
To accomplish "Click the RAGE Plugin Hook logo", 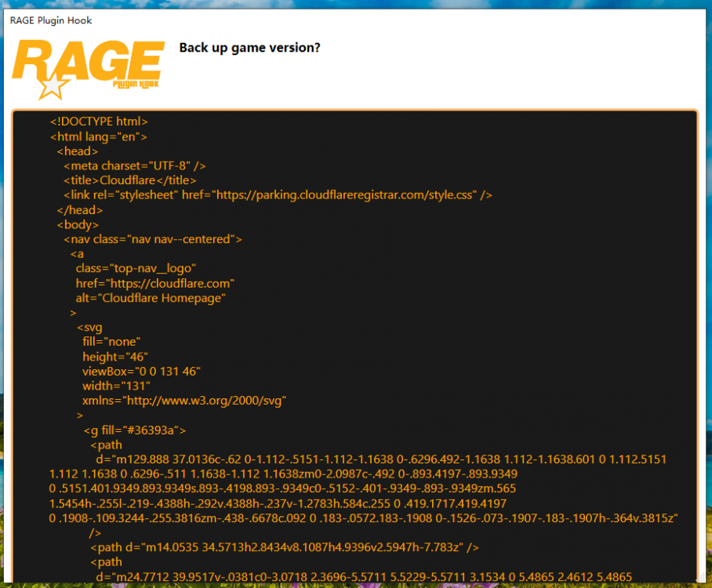I will tap(88, 67).
